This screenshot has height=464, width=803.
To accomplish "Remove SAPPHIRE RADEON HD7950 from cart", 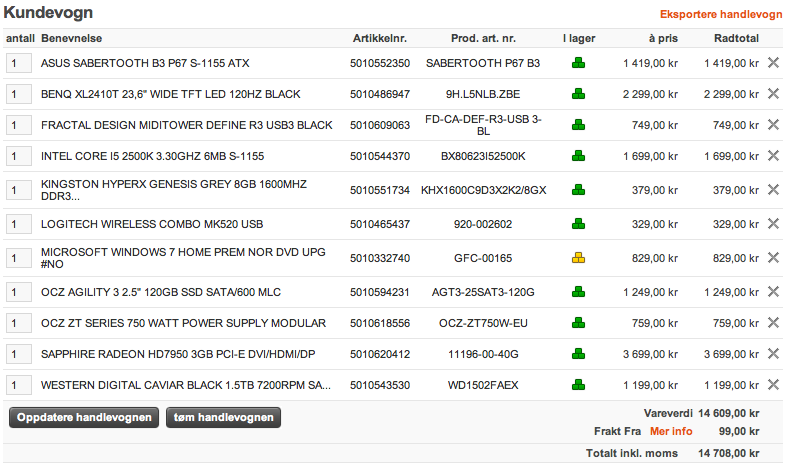I will (x=773, y=354).
